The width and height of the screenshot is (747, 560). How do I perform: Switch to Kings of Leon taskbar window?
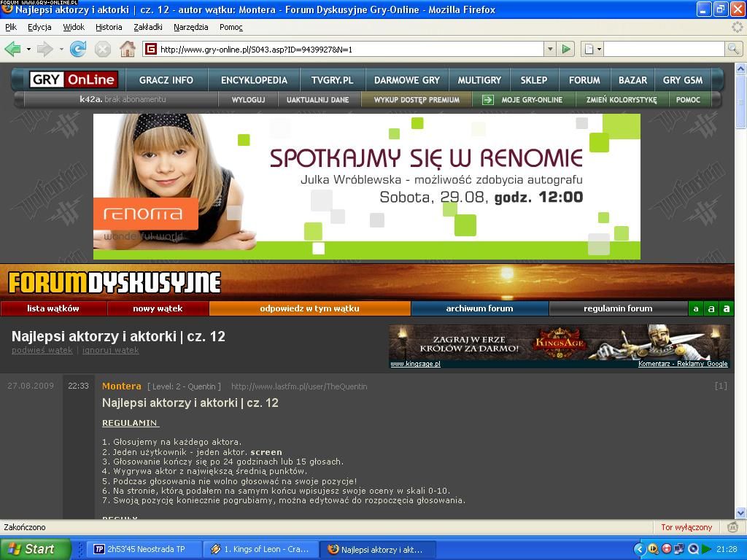[x=260, y=549]
